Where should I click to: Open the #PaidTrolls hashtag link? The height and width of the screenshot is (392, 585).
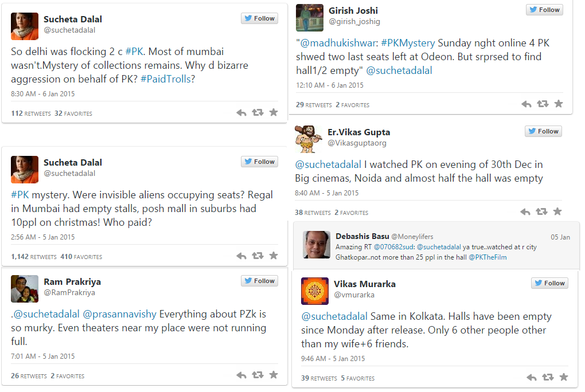pyautogui.click(x=165, y=79)
